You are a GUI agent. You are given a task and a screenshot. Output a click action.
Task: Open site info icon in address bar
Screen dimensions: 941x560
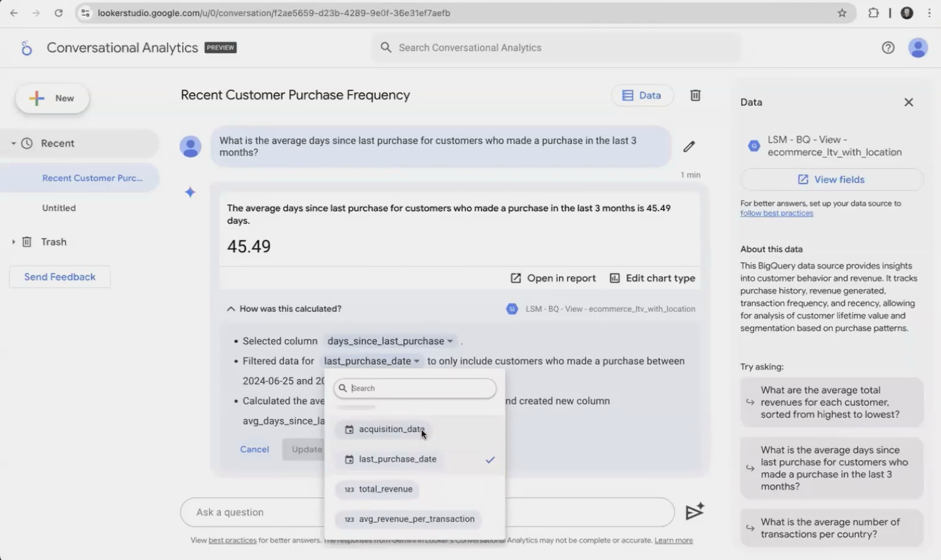pyautogui.click(x=85, y=12)
